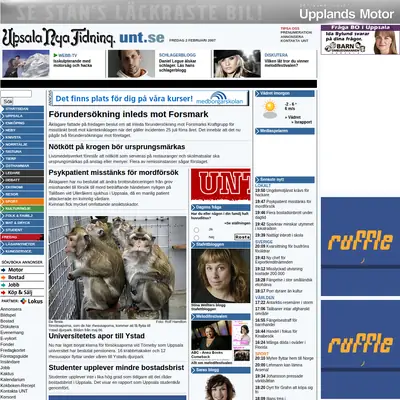
Task: Open Startsidan in the left menu
Action: (22, 109)
